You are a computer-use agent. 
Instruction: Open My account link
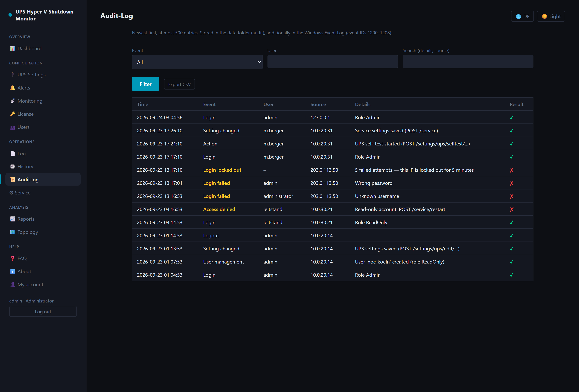pos(43,284)
